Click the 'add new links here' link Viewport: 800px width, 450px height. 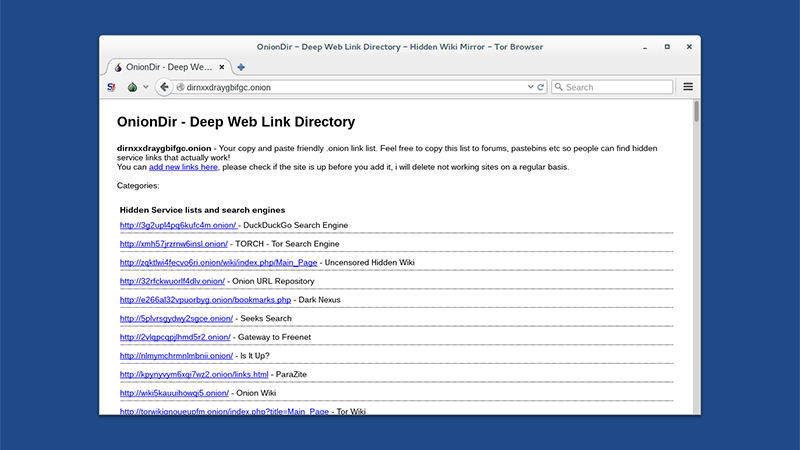click(183, 167)
